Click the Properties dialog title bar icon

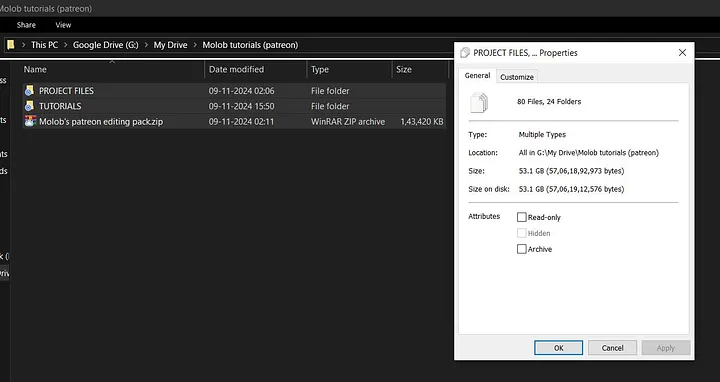coord(465,53)
